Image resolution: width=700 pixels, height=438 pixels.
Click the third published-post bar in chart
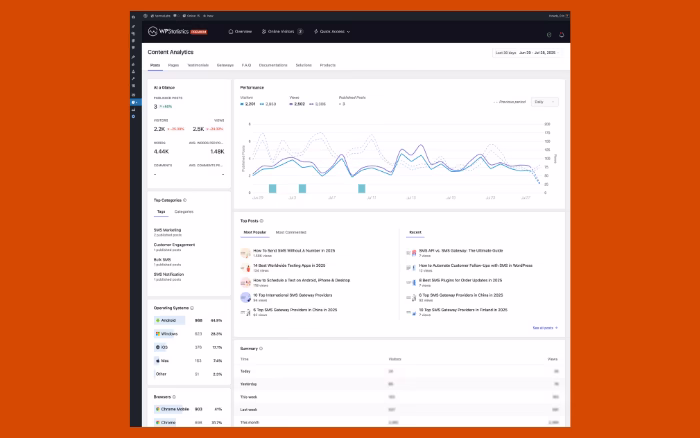[x=362, y=188]
